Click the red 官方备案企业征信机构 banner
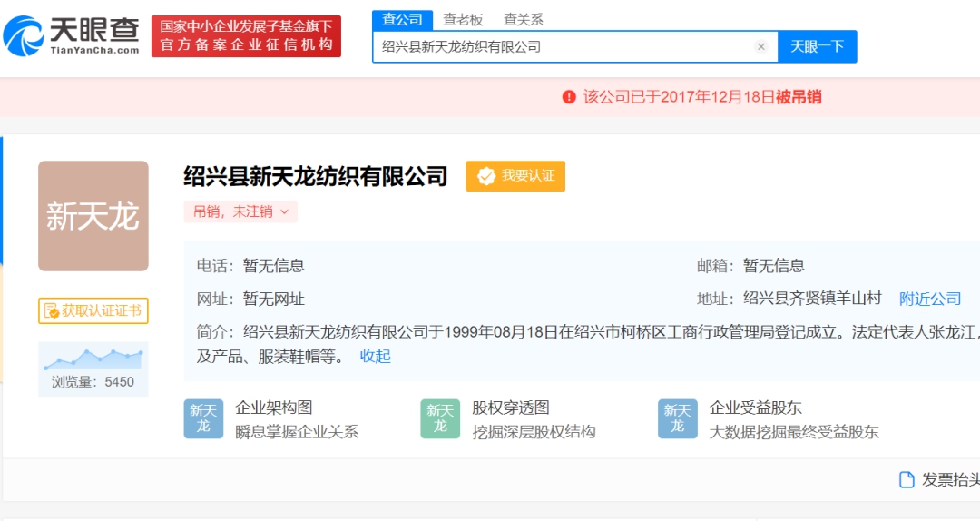980x521 pixels. coord(246,36)
